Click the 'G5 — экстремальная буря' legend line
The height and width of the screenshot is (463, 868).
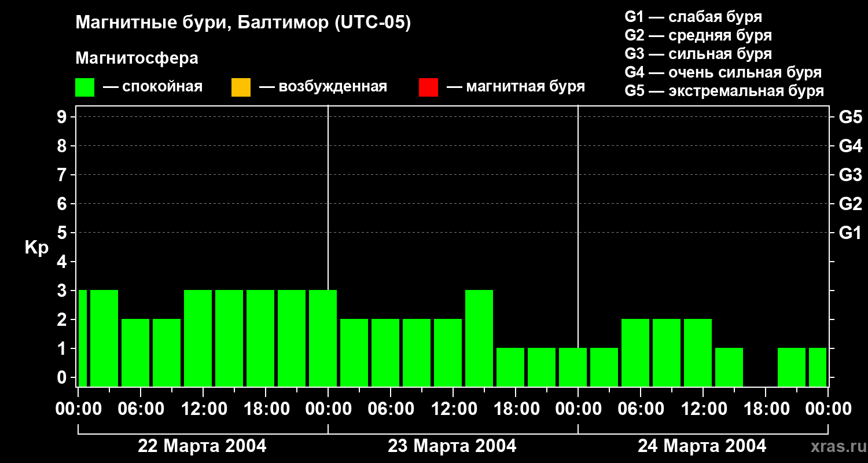click(724, 91)
